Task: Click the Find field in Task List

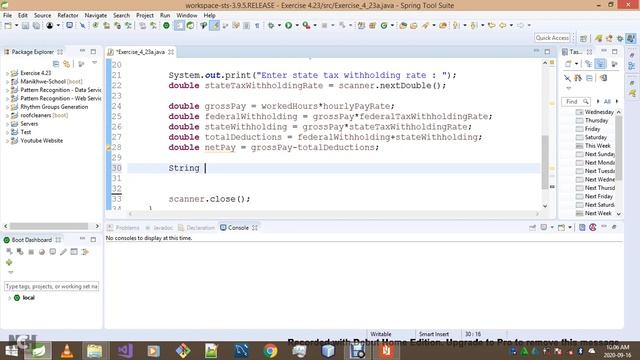Action: click(x=576, y=101)
